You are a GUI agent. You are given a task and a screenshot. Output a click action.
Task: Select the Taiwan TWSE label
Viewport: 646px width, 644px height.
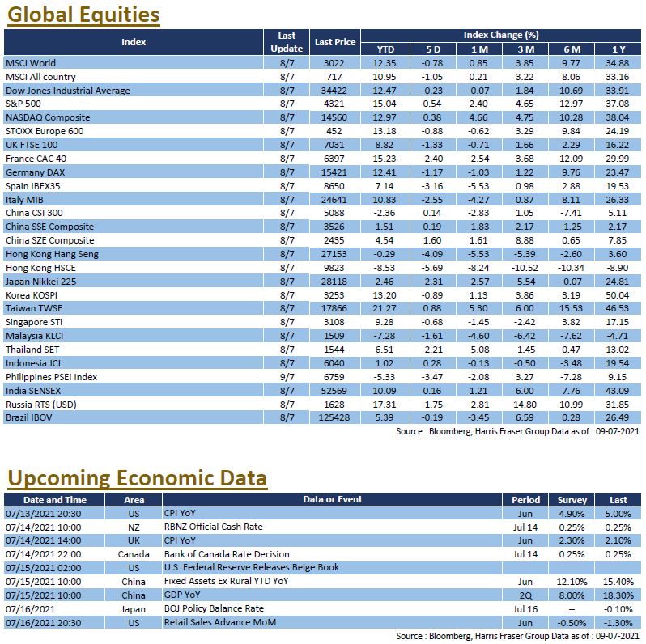tap(34, 308)
